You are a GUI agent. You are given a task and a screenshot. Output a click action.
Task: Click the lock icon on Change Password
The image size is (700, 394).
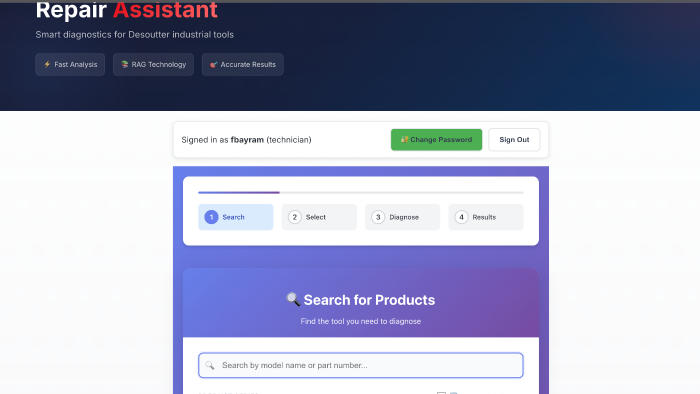pyautogui.click(x=404, y=140)
